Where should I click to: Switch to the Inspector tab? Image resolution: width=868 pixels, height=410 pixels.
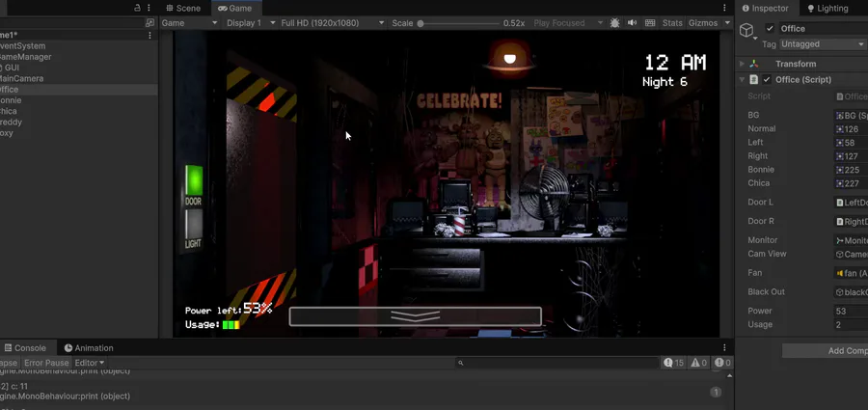[765, 9]
